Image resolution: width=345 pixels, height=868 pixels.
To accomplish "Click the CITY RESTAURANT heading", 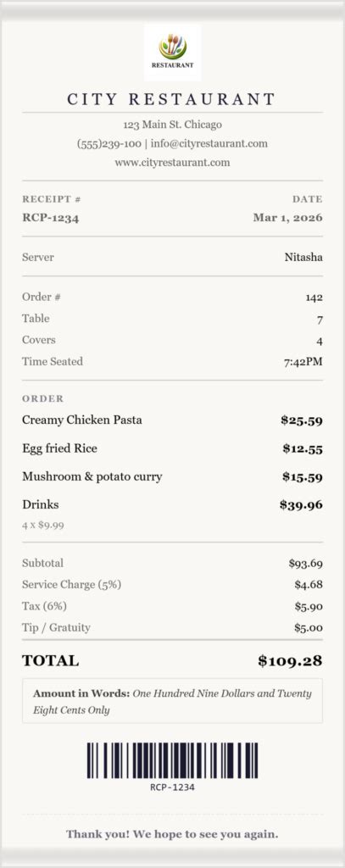I will point(172,100).
